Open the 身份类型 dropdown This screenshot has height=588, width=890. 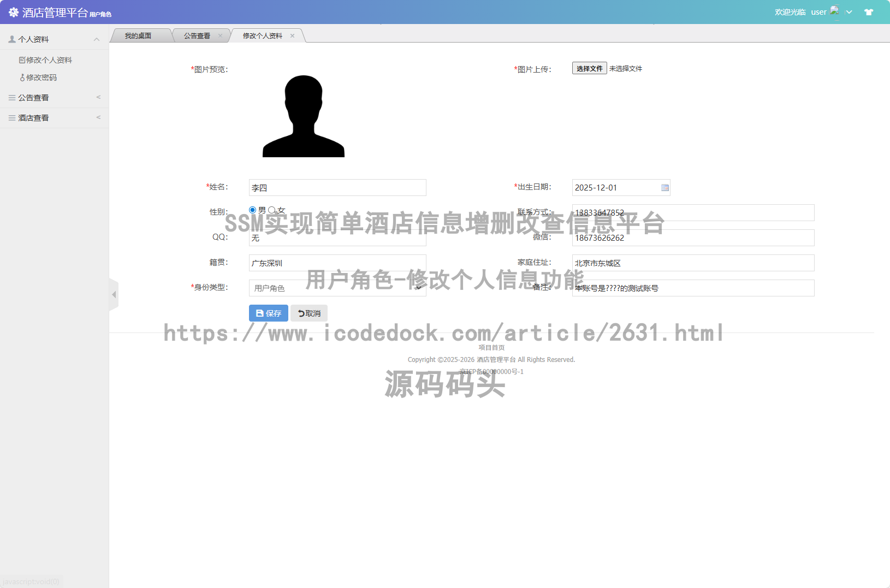(418, 288)
